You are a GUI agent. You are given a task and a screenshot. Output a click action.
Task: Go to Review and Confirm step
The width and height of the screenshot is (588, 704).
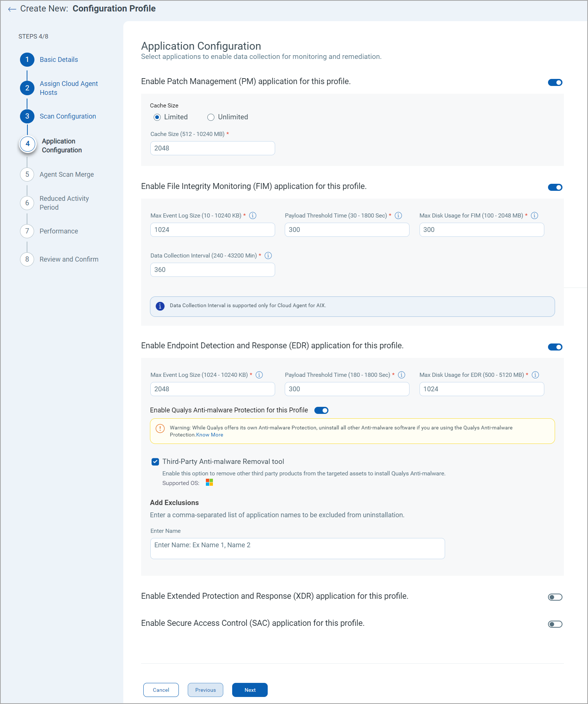tap(69, 259)
